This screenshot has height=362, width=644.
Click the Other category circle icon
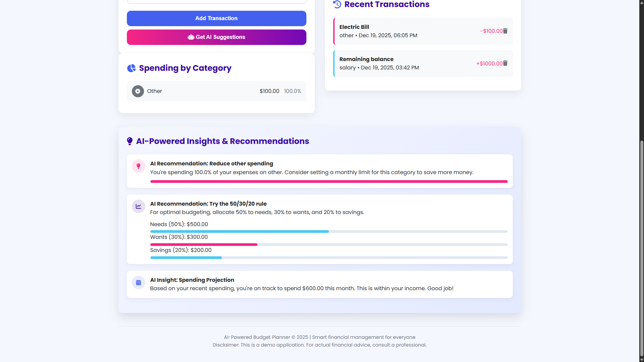[x=138, y=91]
